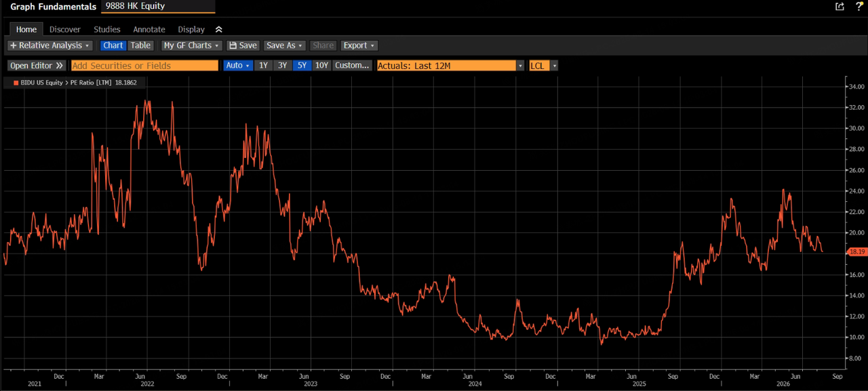Click the 8.00 y-axis label

854,358
